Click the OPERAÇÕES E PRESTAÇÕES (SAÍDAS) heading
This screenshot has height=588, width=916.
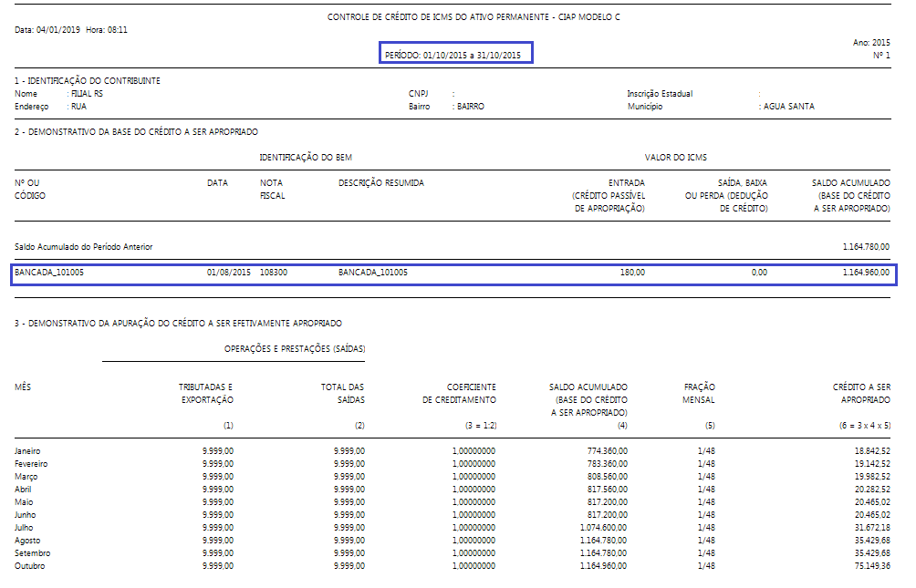295,349
